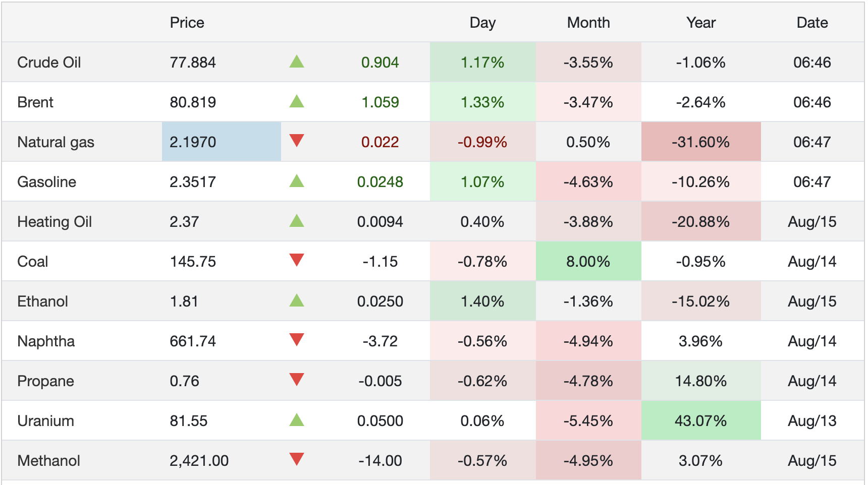
Task: Sort by the Year column header
Action: click(701, 23)
